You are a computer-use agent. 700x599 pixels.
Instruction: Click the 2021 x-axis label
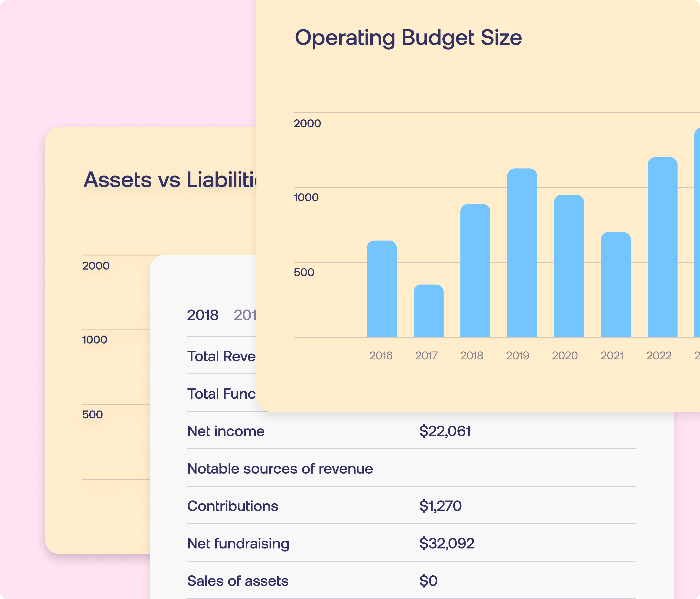click(612, 356)
